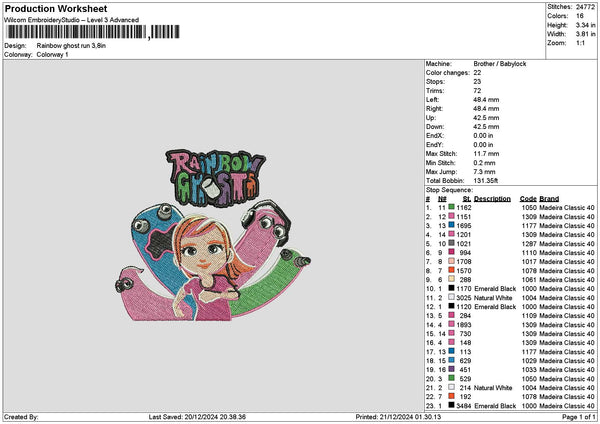Click stitch count 1695 in stop row 3
The width and height of the screenshot is (600, 424).
coord(464,225)
